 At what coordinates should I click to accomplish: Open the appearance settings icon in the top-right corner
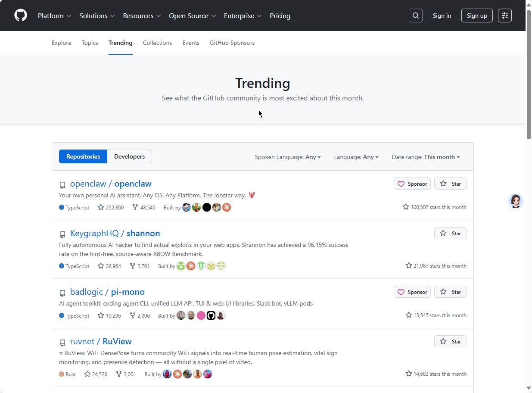[504, 15]
